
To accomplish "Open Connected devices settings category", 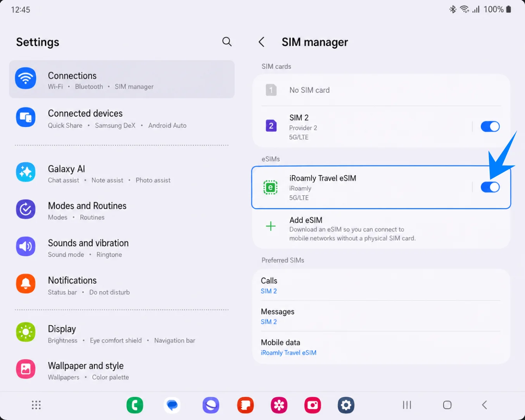I will click(122, 118).
